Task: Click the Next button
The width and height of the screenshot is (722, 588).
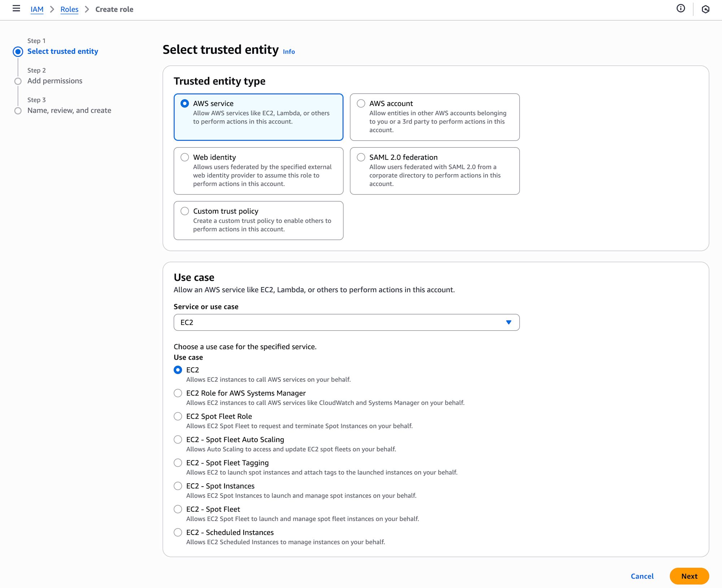Action: pos(689,576)
